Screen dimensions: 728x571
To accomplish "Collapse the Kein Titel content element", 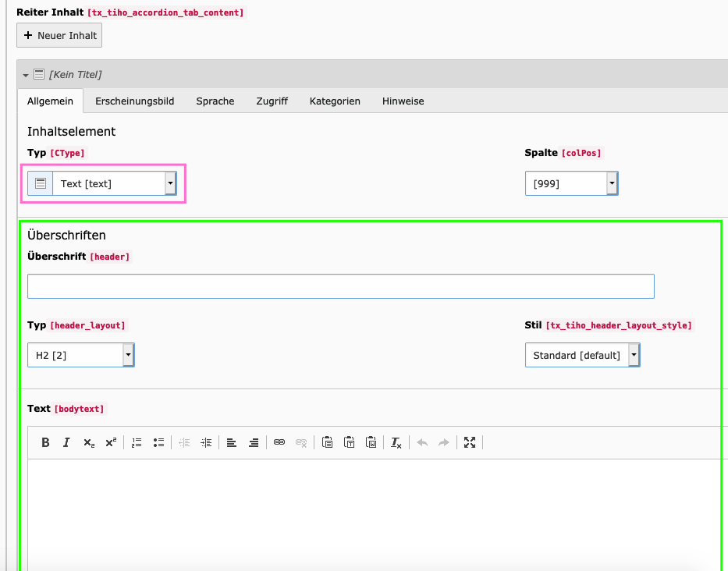I will pyautogui.click(x=26, y=75).
